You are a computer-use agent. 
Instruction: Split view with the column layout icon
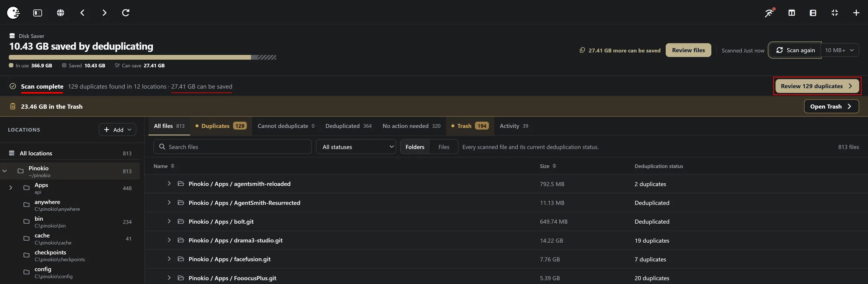click(792, 13)
